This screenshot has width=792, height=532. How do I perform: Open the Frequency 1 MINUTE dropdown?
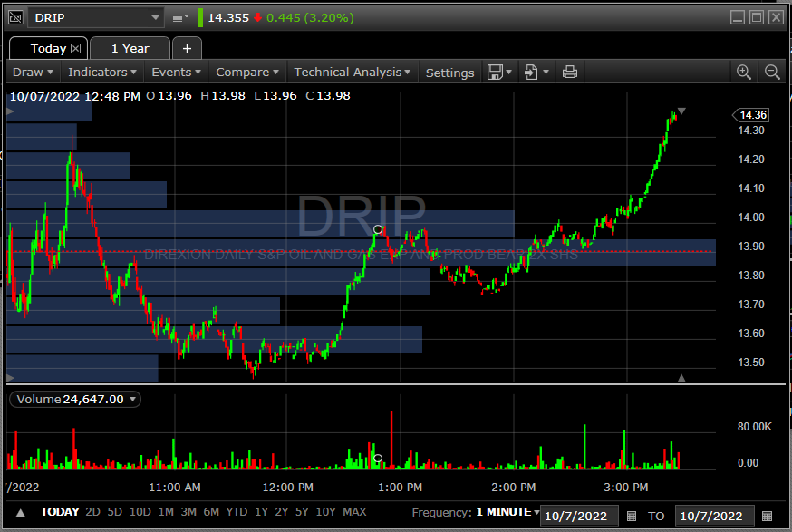[507, 512]
